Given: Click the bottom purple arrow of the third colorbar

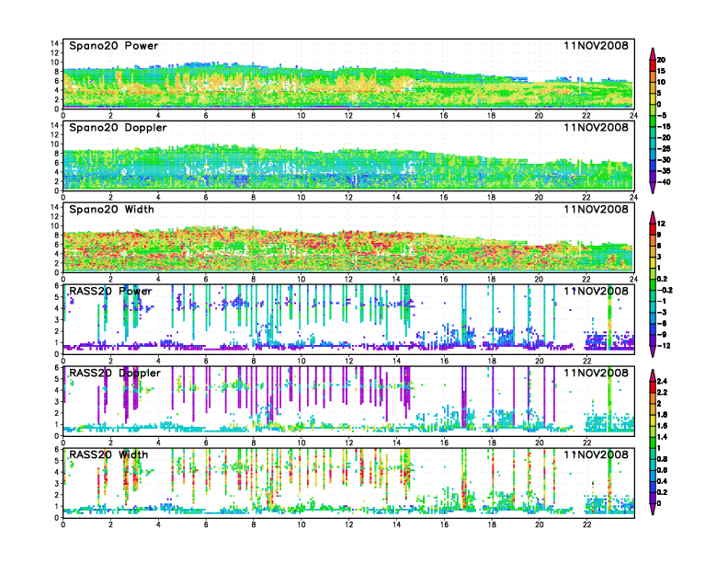Looking at the screenshot, I should coord(653,509).
